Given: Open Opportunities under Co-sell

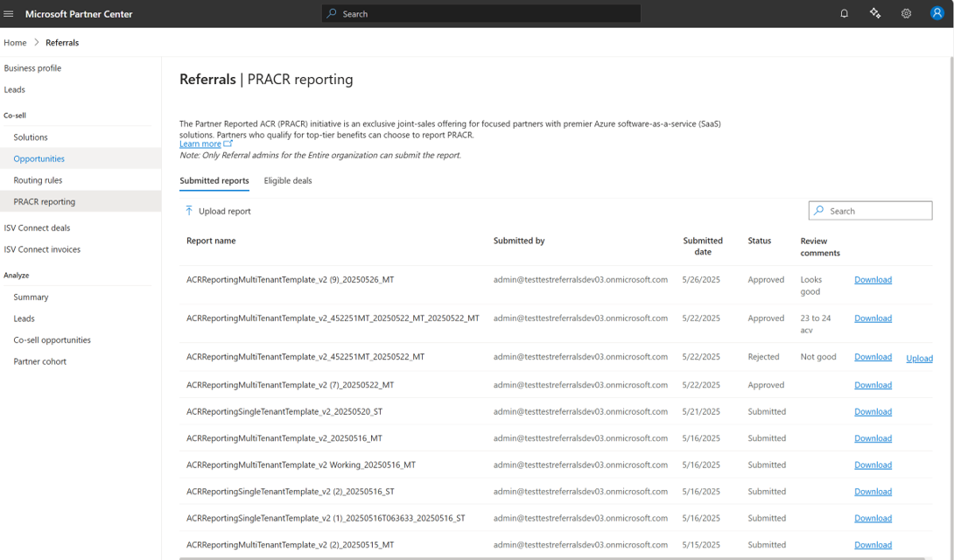Looking at the screenshot, I should (39, 158).
